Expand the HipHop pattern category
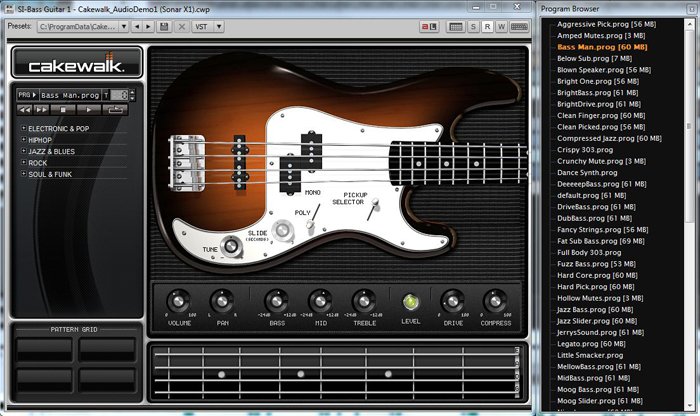 (24, 140)
